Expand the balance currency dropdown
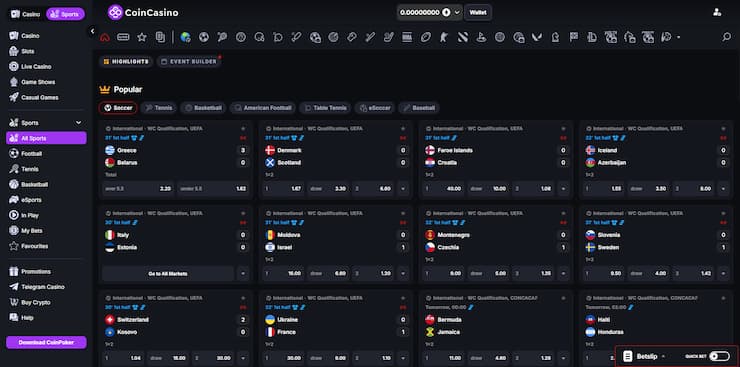The image size is (740, 367). (x=457, y=13)
